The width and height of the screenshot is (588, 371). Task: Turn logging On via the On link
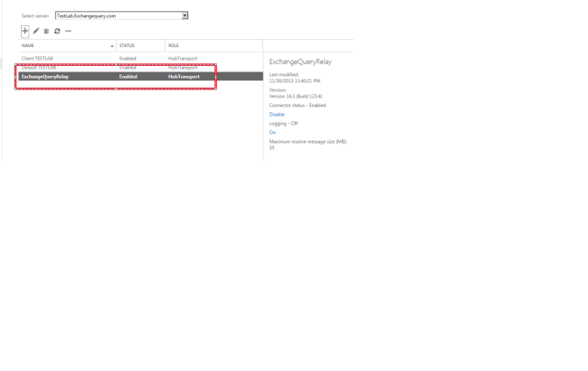[x=272, y=132]
